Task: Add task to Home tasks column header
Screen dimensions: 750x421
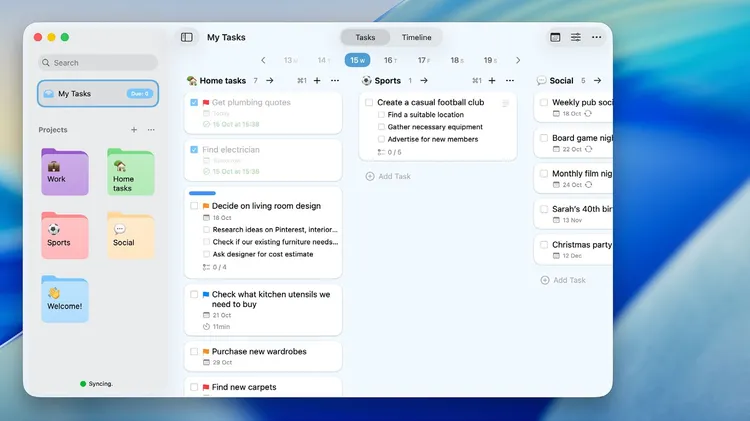Action: pyautogui.click(x=317, y=81)
